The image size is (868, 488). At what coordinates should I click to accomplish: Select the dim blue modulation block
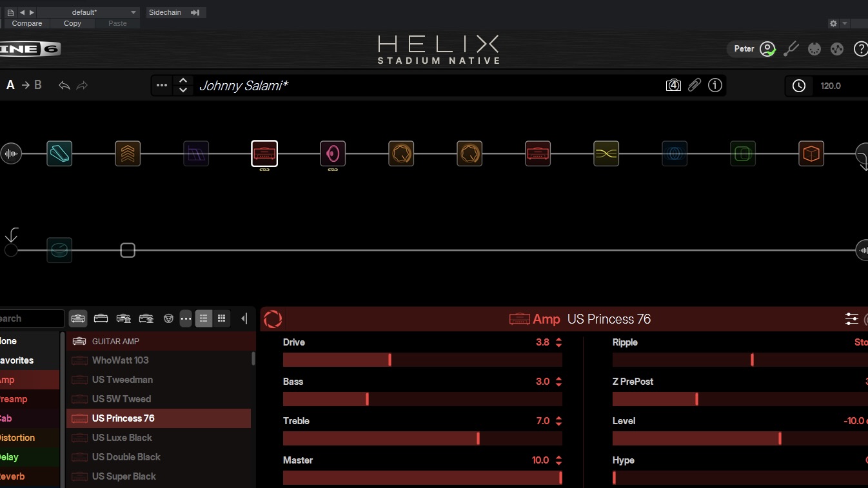point(675,153)
